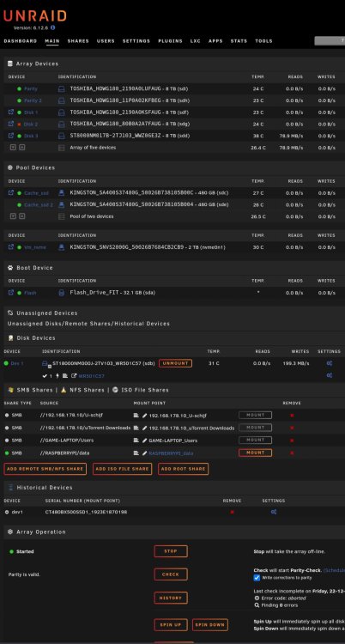The width and height of the screenshot is (345, 644).
Task: Open log icon for RASPBERRYPI_data share
Action: 136,453
